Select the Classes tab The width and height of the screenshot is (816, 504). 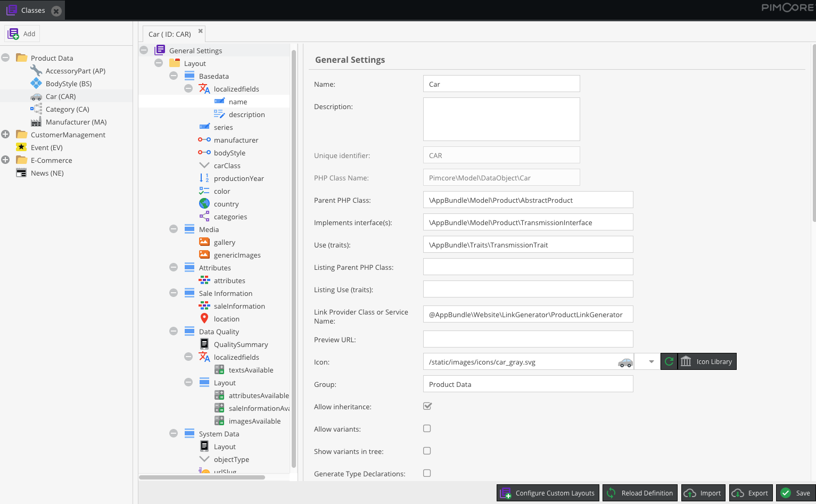33,11
